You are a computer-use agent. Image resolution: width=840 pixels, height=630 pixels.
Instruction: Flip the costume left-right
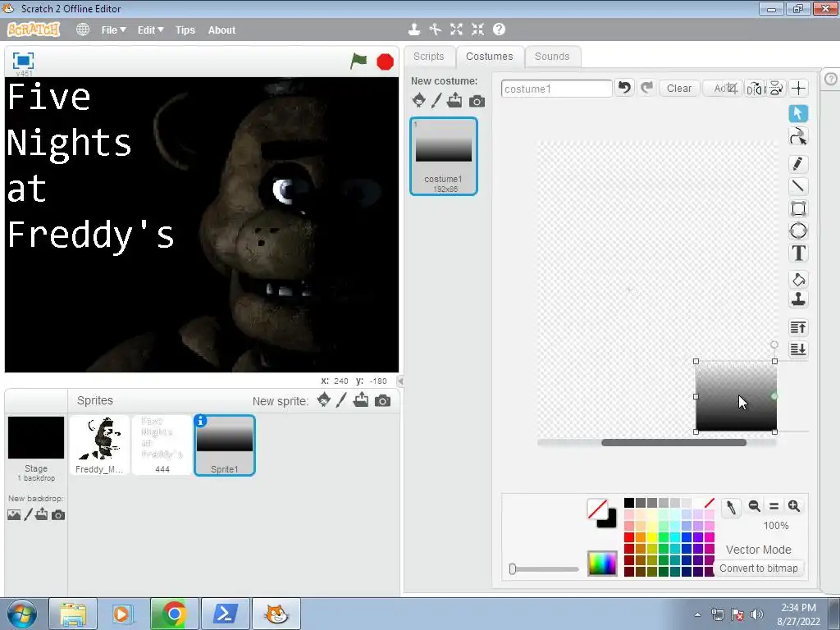click(755, 89)
